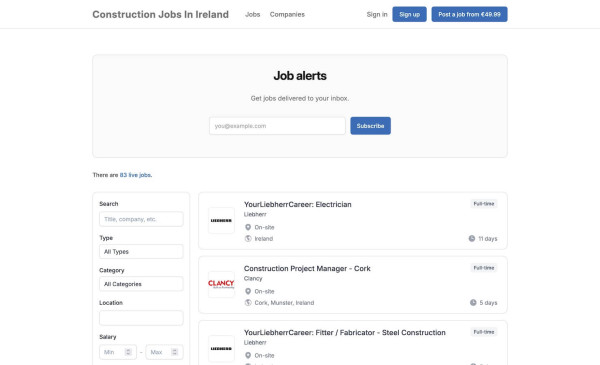Viewport: 600px width, 365px height.
Task: Click the Sign in link
Action: pyautogui.click(x=377, y=15)
